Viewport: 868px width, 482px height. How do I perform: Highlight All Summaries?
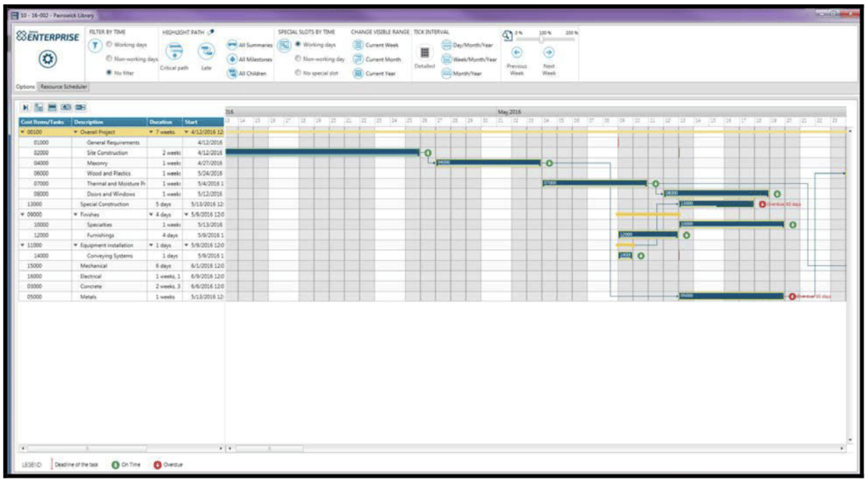pos(250,45)
